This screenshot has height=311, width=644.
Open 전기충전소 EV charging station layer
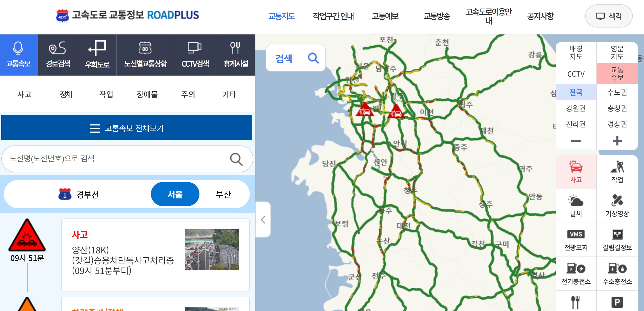tap(576, 273)
